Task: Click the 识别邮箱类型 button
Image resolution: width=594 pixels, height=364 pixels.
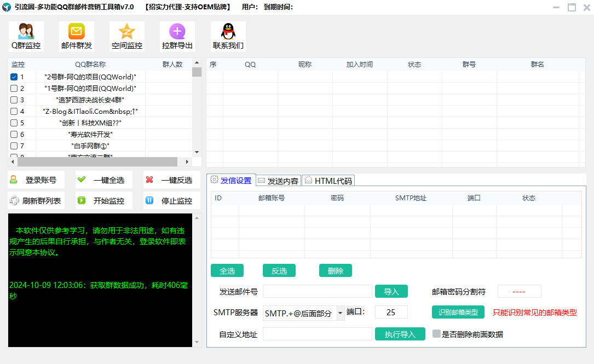Action: 458,312
